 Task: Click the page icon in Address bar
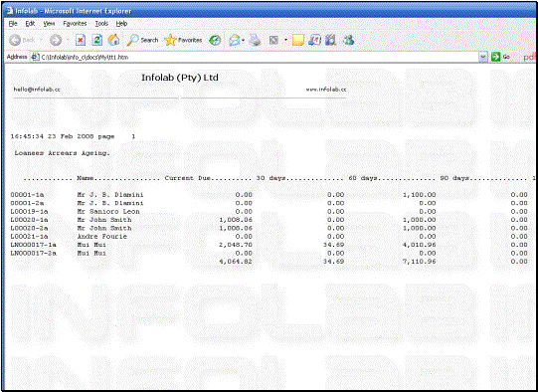tap(35, 57)
